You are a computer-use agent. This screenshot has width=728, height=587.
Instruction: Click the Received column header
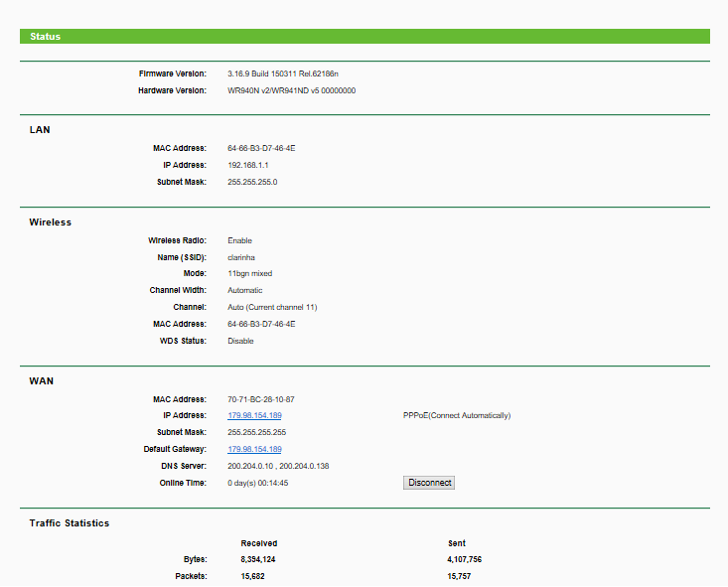pos(258,543)
